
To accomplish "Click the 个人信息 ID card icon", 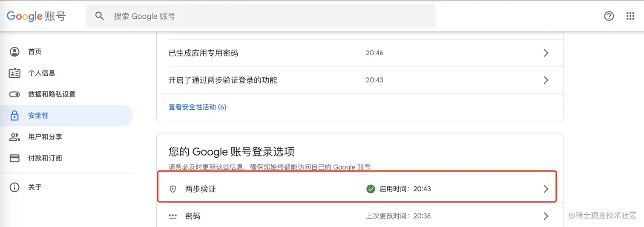I will [14, 73].
